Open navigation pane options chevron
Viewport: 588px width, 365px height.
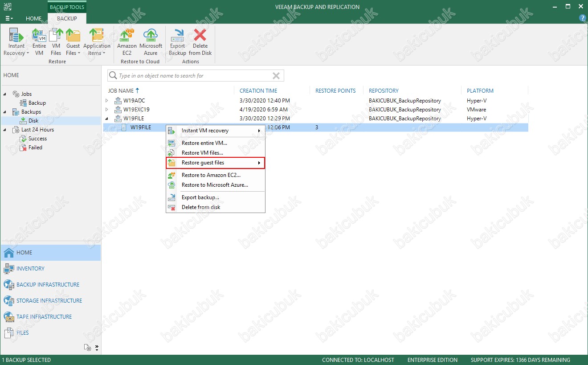(97, 348)
